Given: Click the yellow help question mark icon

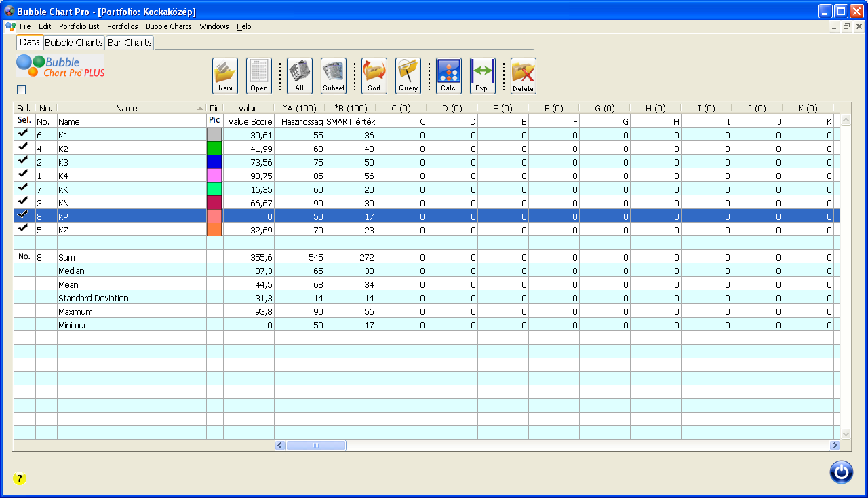Looking at the screenshot, I should coord(20,478).
